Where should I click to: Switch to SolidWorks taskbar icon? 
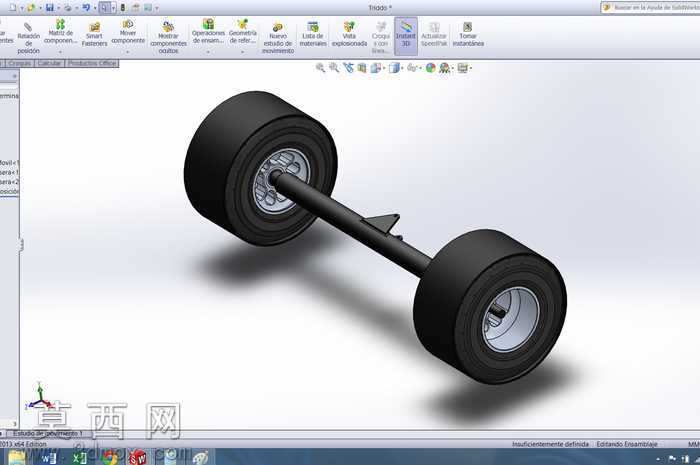tap(138, 458)
